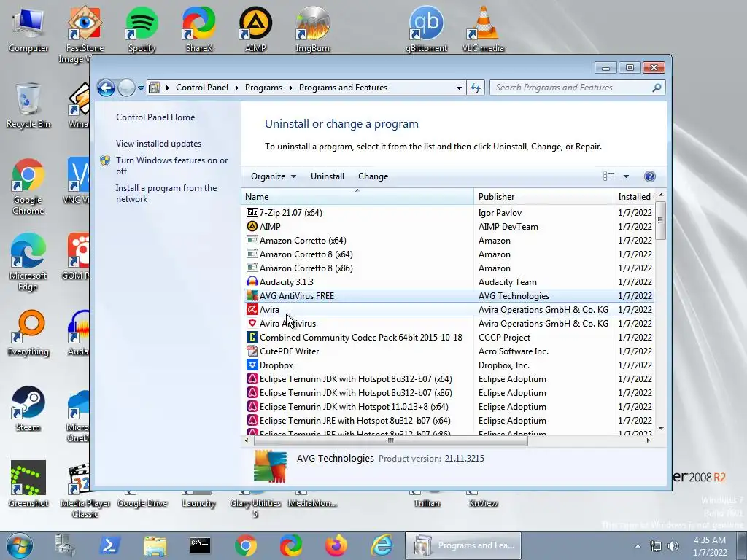
Task: Launch Everything search desktop icon
Action: pos(28,333)
